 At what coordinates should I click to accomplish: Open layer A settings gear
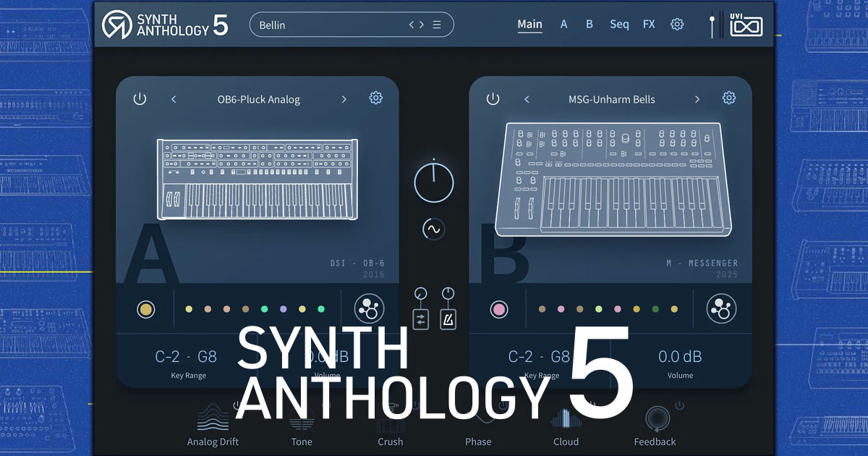pos(375,98)
